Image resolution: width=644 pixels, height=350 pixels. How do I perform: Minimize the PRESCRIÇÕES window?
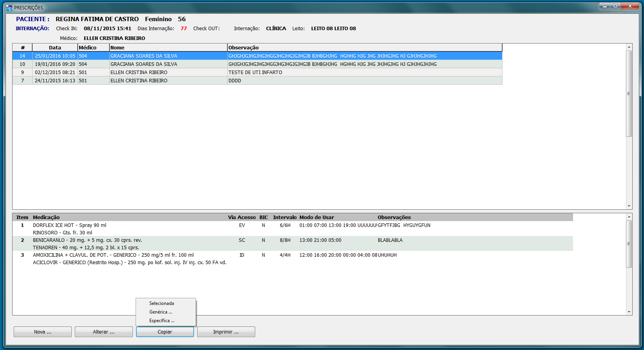[x=604, y=6]
